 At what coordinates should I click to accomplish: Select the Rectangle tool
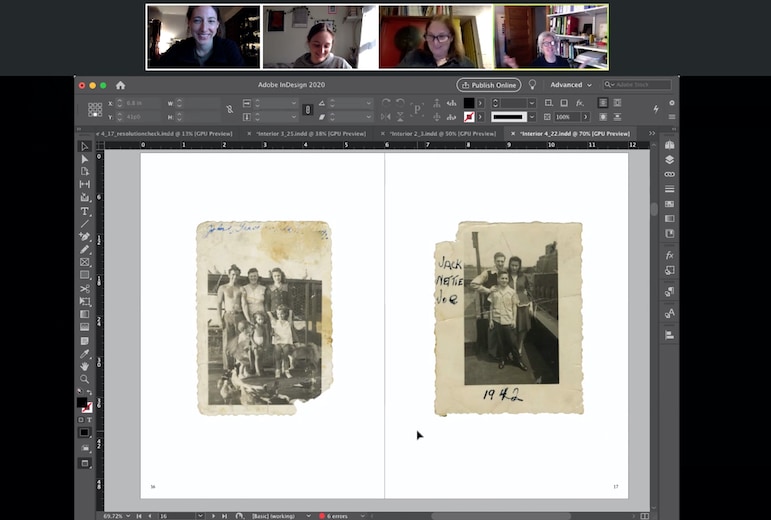click(84, 275)
